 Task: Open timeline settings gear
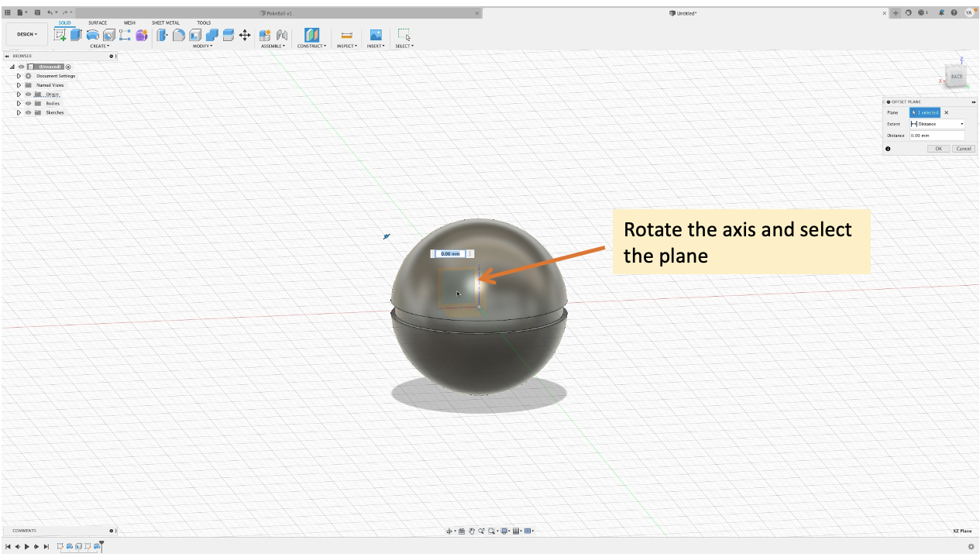[x=971, y=546]
